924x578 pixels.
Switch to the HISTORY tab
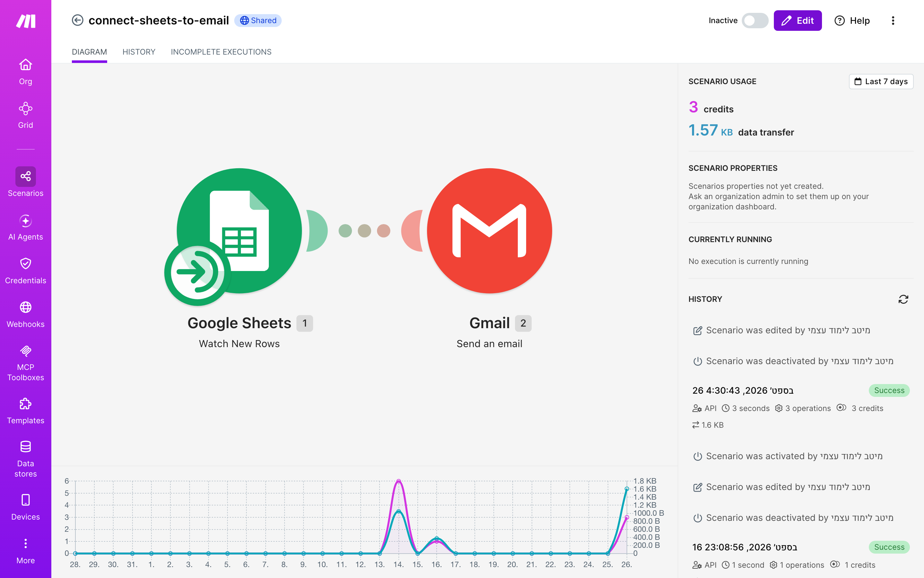(x=139, y=52)
